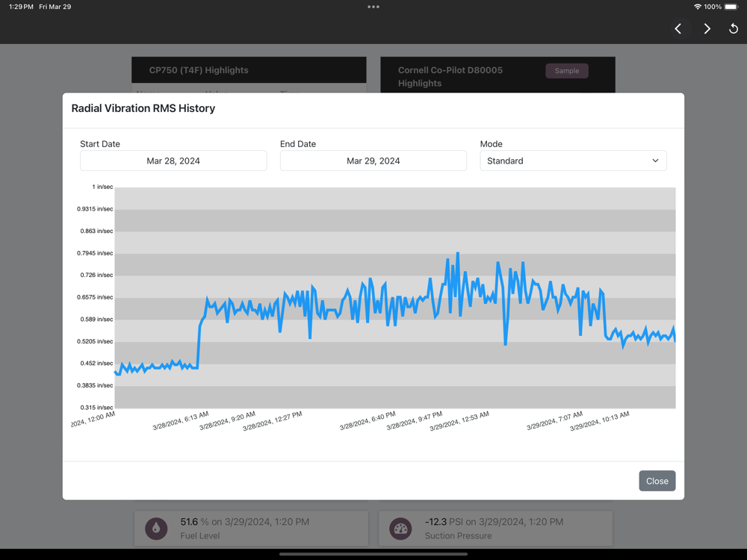747x560 pixels.
Task: Close the Radial Vibration RMS History dialog
Action: pos(657,481)
